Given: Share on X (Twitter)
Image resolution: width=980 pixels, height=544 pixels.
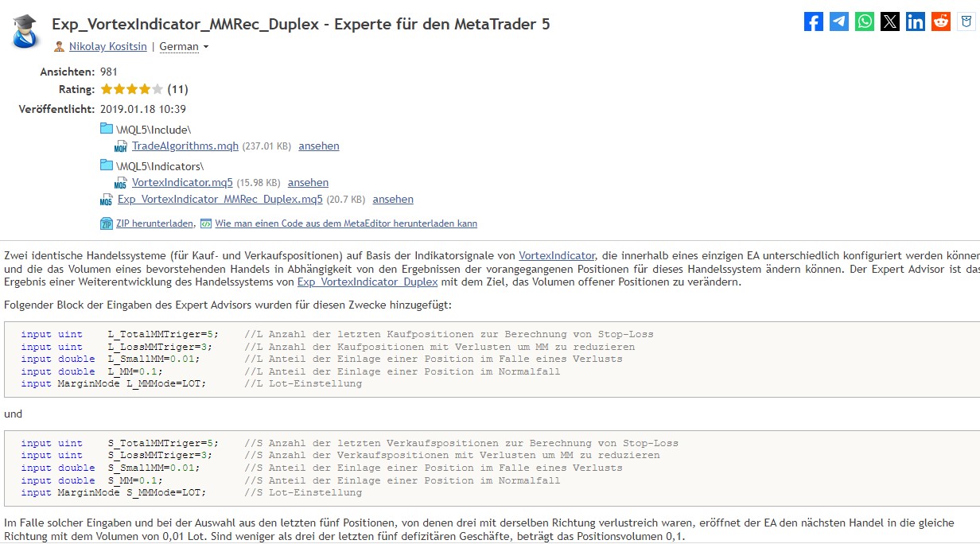Looking at the screenshot, I should [890, 21].
